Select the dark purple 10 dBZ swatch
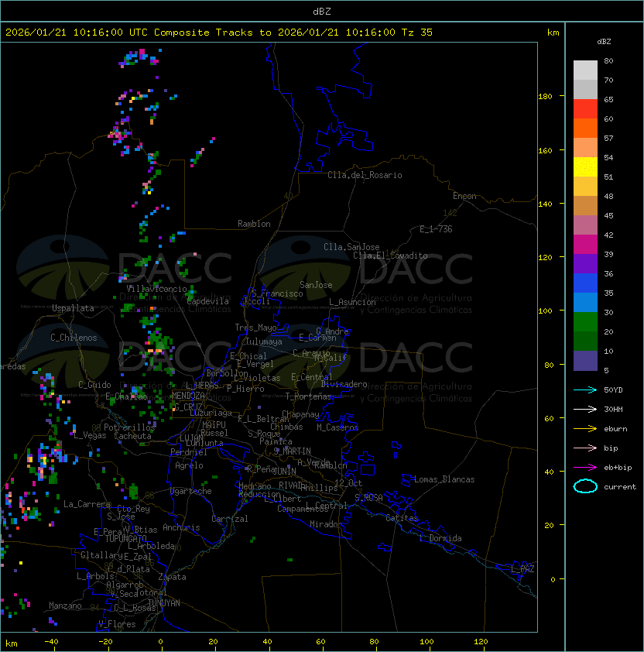644x652 pixels. click(585, 361)
